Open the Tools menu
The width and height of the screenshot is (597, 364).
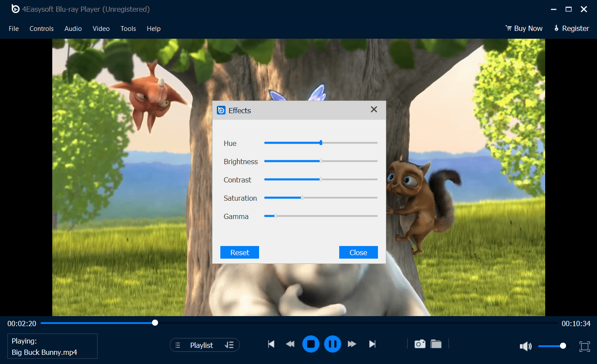click(x=128, y=29)
